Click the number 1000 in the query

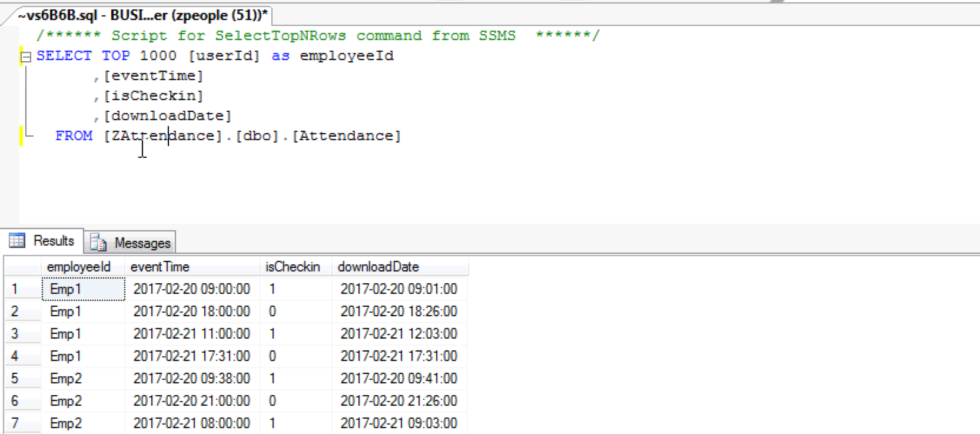click(x=158, y=56)
